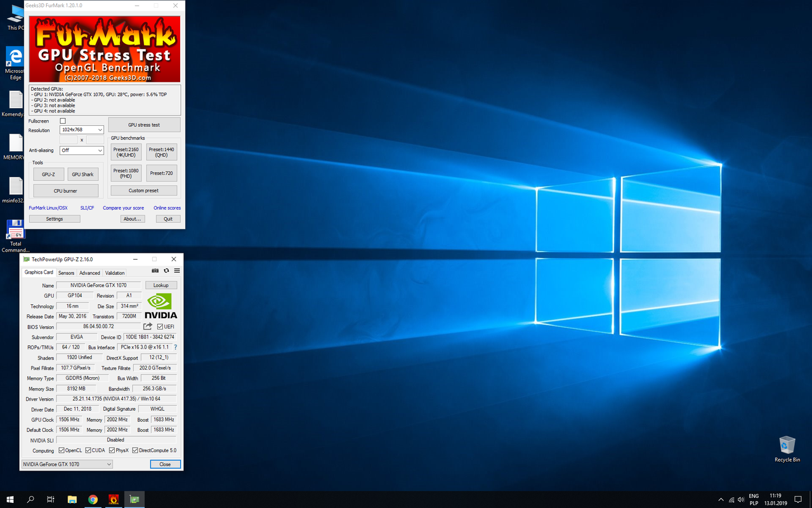Run the Preset:1080 (FHD) benchmark
This screenshot has height=508, width=812.
click(126, 173)
